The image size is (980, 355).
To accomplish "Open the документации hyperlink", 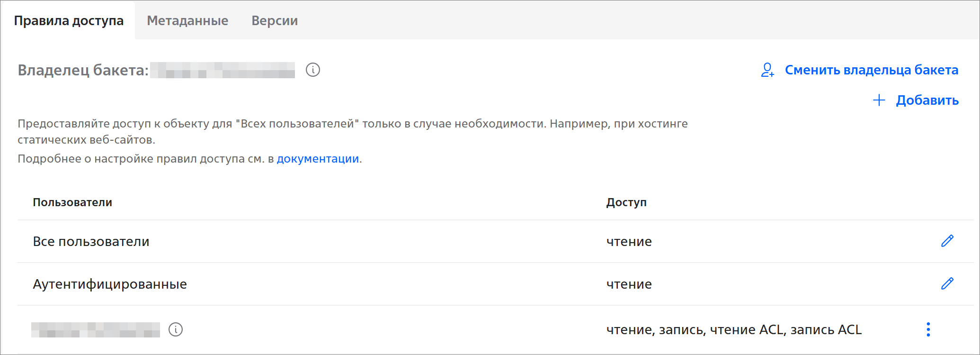I will coord(318,159).
